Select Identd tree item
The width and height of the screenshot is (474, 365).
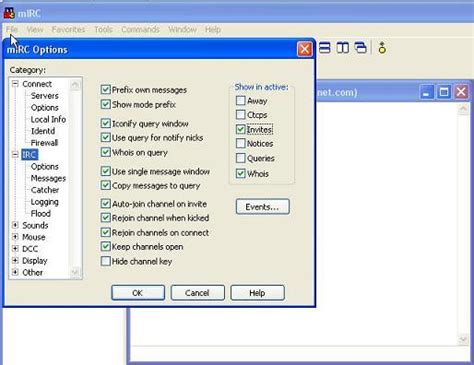pos(43,131)
